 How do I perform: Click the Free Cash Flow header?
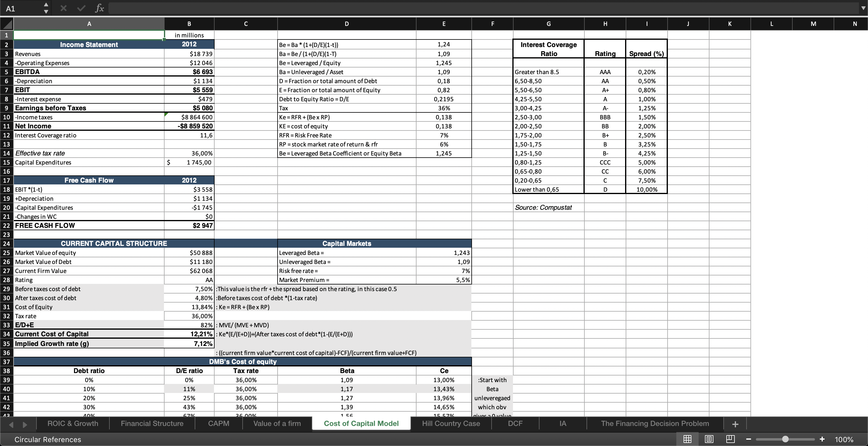pos(89,180)
